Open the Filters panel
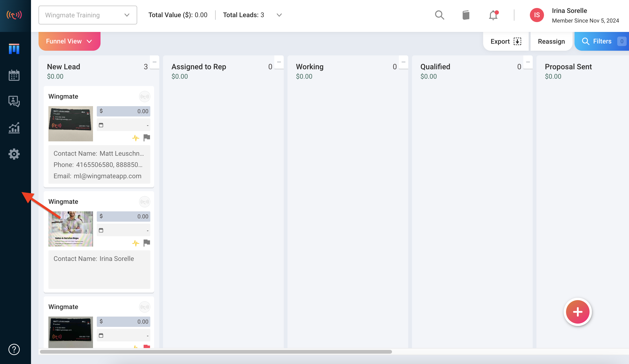The width and height of the screenshot is (629, 364). (x=602, y=41)
